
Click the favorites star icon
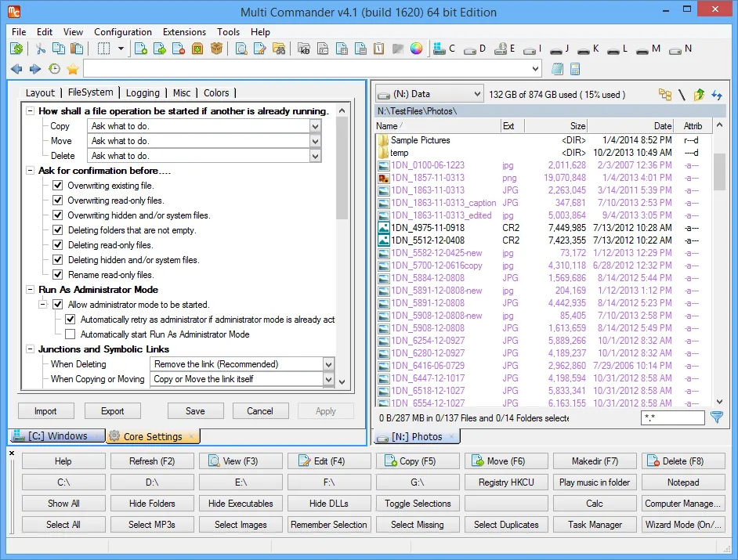tap(73, 69)
